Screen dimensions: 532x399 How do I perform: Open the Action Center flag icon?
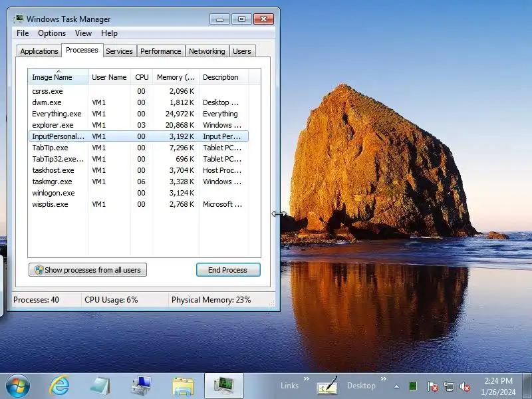pos(432,386)
